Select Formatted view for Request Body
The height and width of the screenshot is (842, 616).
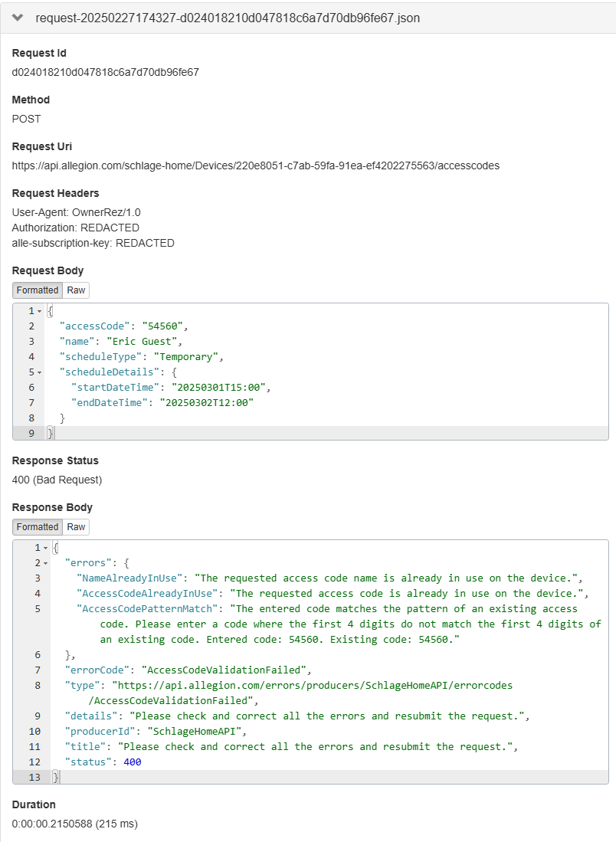click(x=38, y=290)
